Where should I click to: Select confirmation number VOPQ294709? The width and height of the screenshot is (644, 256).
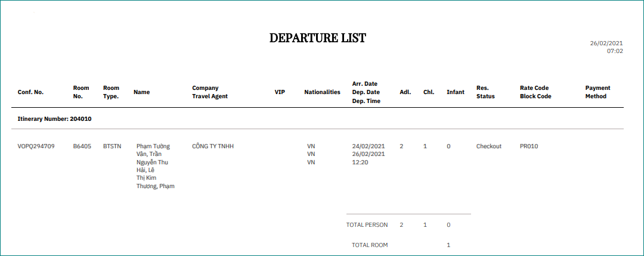[36, 146]
